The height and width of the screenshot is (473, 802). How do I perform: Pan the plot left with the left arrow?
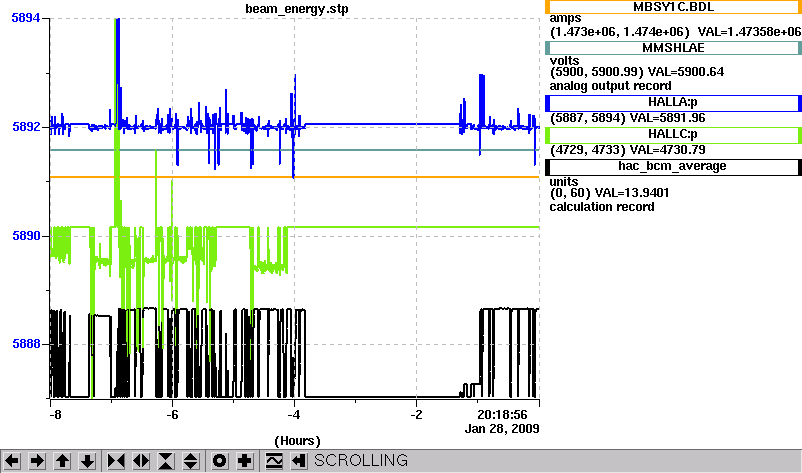coord(12,461)
